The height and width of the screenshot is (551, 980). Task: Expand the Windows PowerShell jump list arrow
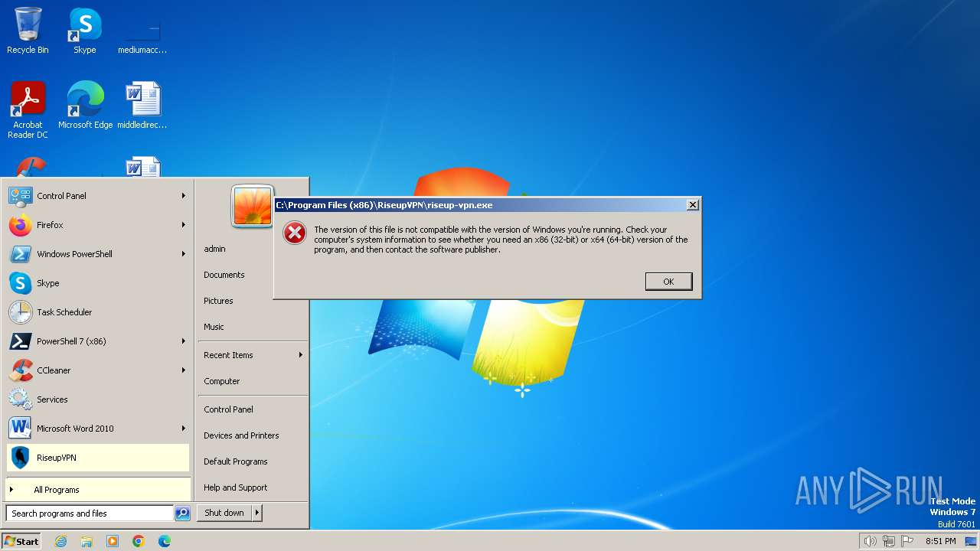(184, 254)
